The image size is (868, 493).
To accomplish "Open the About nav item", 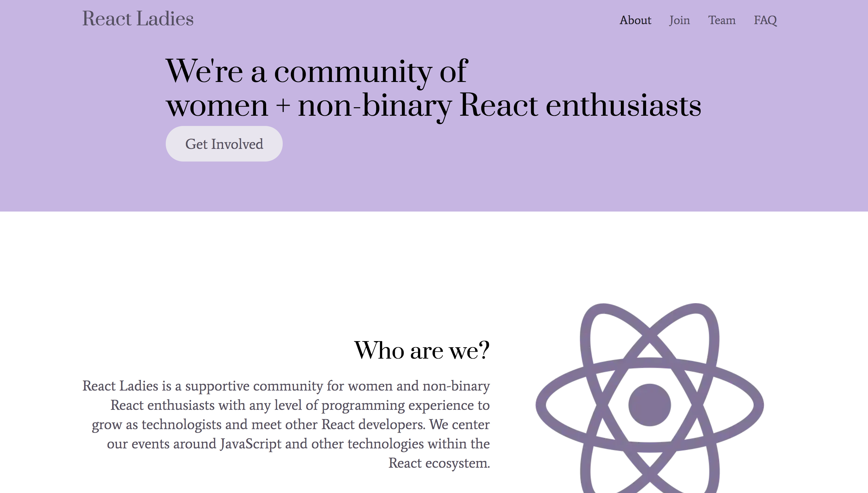I will pyautogui.click(x=635, y=20).
